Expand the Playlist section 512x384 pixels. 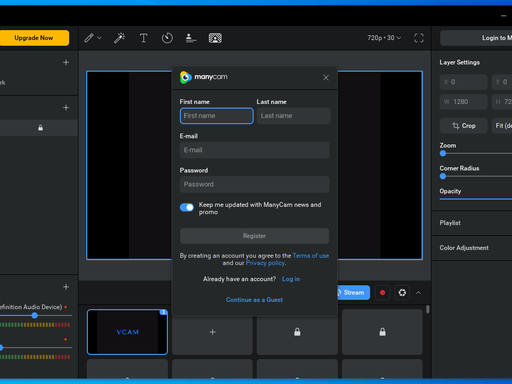472,223
